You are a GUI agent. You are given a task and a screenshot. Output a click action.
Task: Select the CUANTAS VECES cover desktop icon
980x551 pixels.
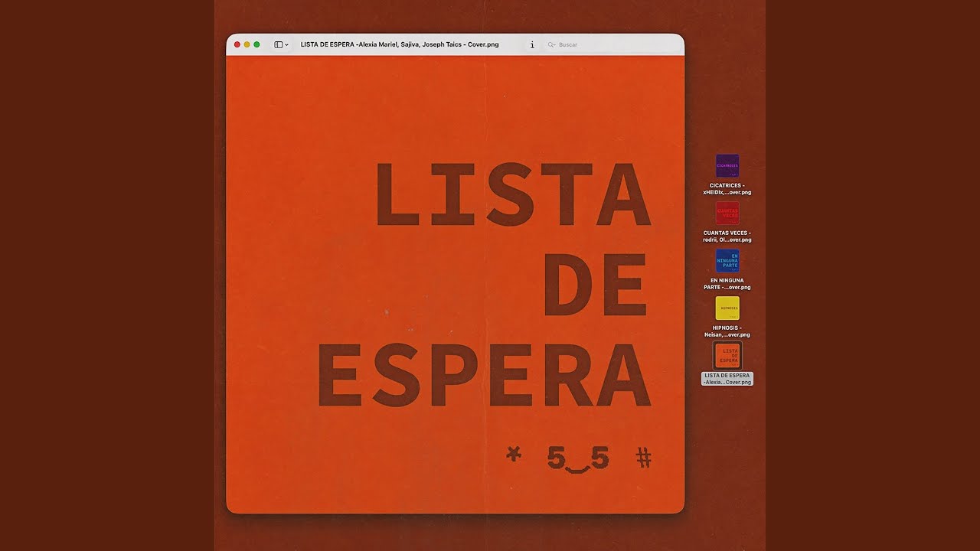(x=727, y=214)
